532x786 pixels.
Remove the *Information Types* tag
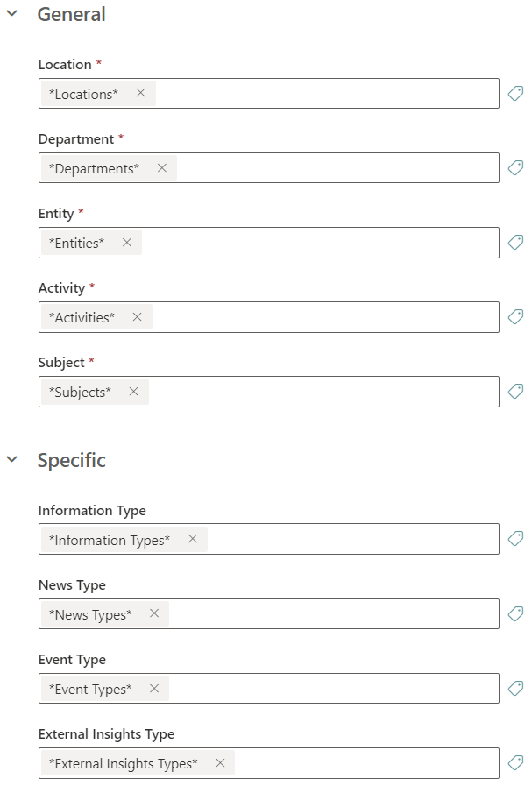[193, 539]
